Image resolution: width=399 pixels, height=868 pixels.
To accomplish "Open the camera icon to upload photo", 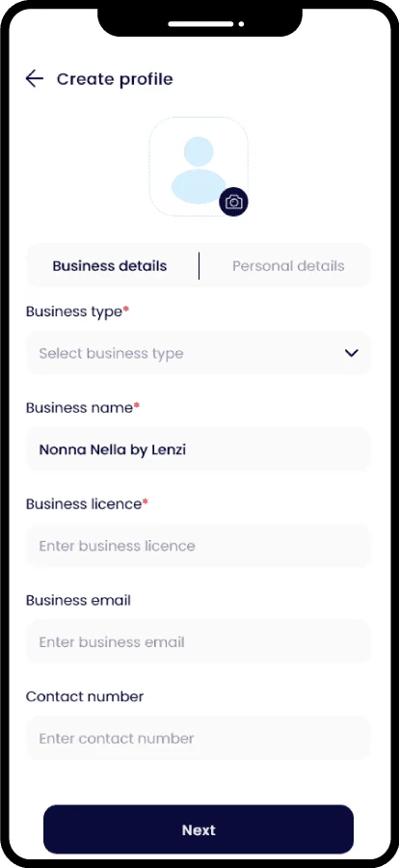I will (x=233, y=203).
